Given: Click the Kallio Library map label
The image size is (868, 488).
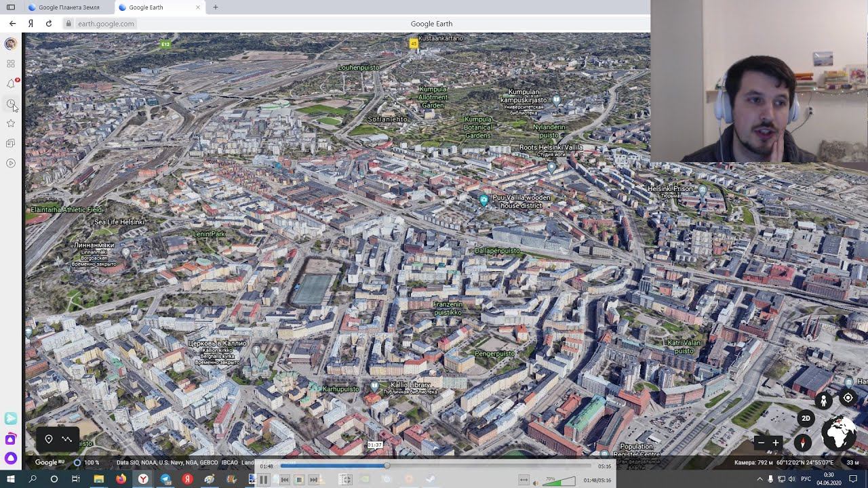Looking at the screenshot, I should coord(410,385).
